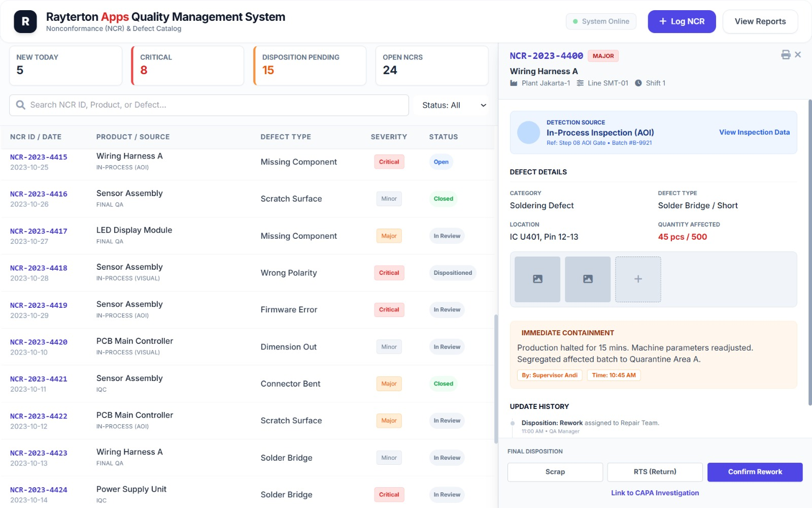Choose the Scrap disposition option
The image size is (812, 508).
(x=555, y=472)
